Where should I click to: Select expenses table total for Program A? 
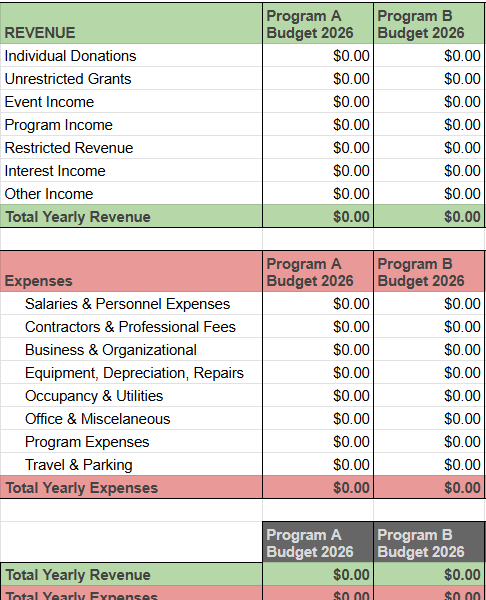318,487
